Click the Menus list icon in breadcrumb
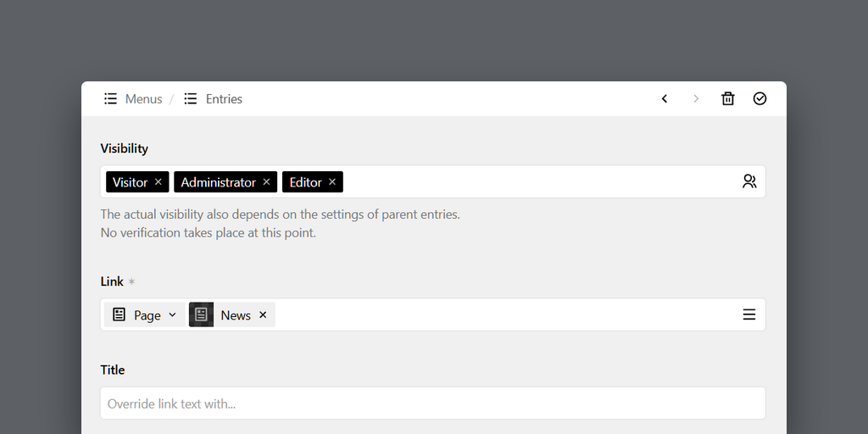 click(111, 98)
